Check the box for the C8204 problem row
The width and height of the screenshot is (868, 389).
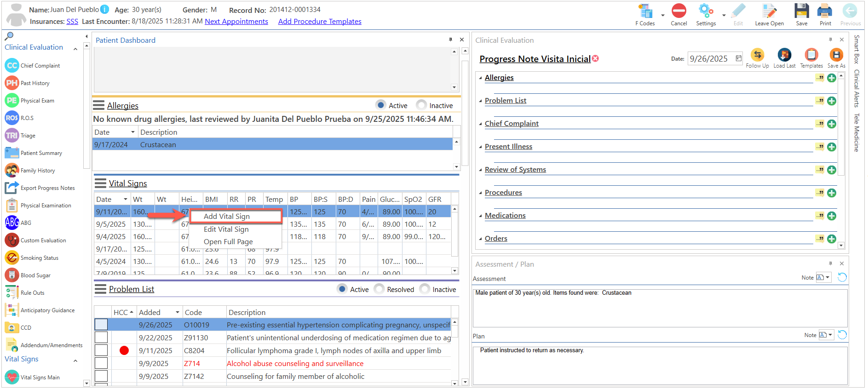[101, 350]
